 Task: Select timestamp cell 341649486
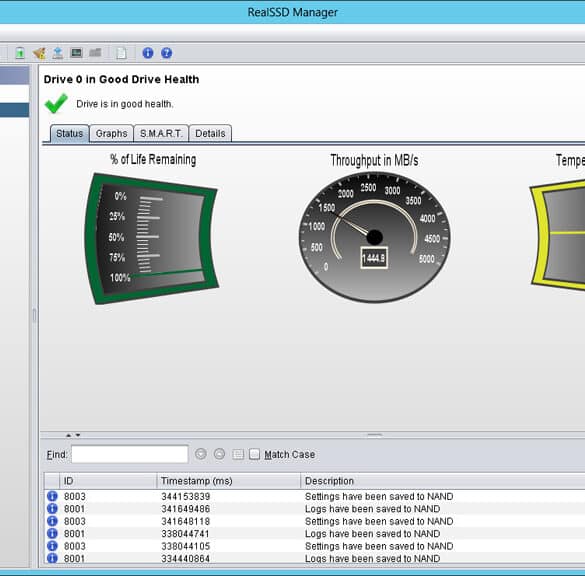185,509
